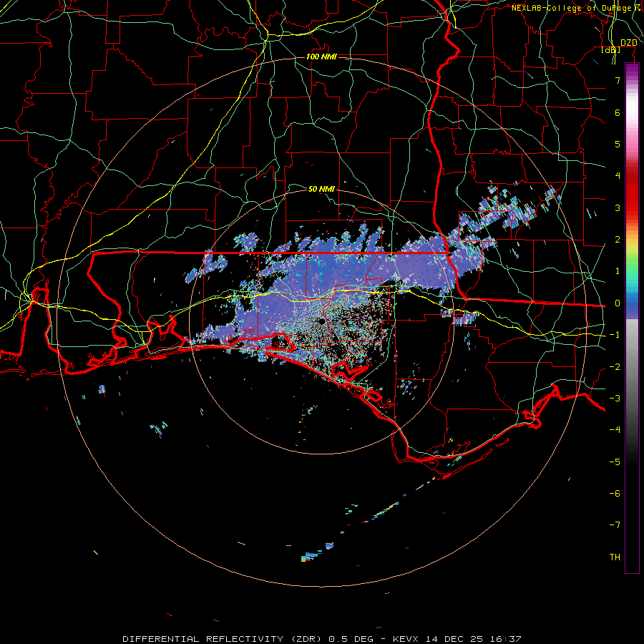Click the 4 value on color scale
This screenshot has height=644, width=644.
click(618, 176)
